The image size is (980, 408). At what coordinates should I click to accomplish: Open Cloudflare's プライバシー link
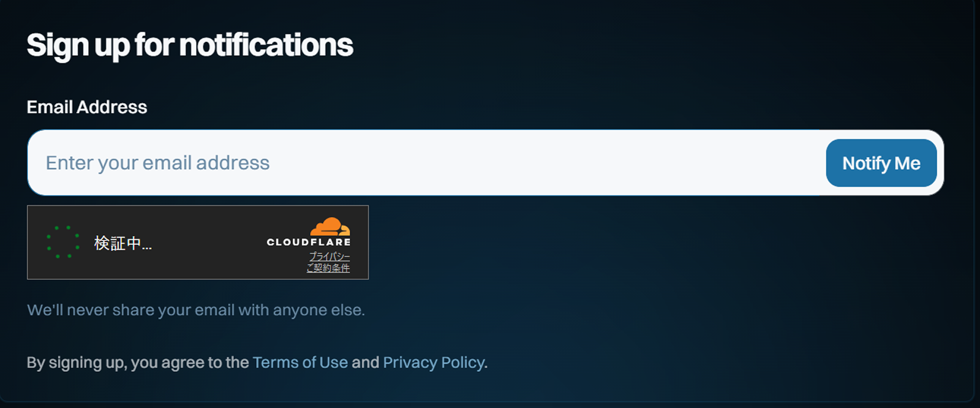tap(330, 256)
